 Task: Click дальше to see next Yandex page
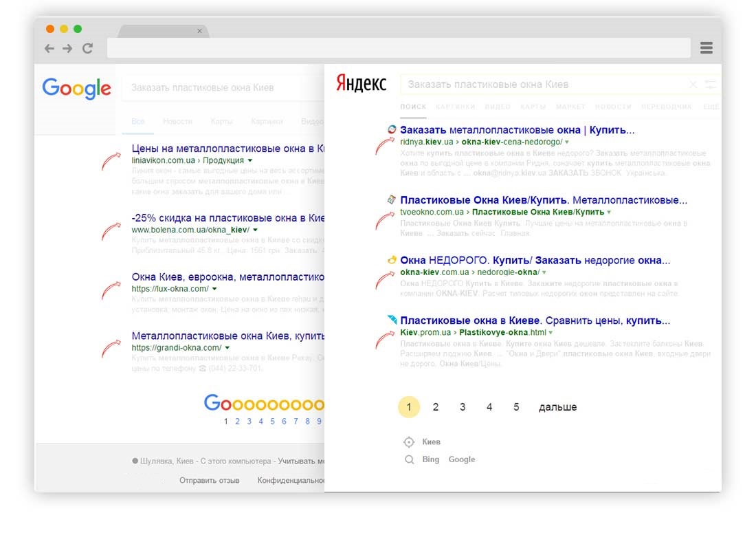click(558, 407)
